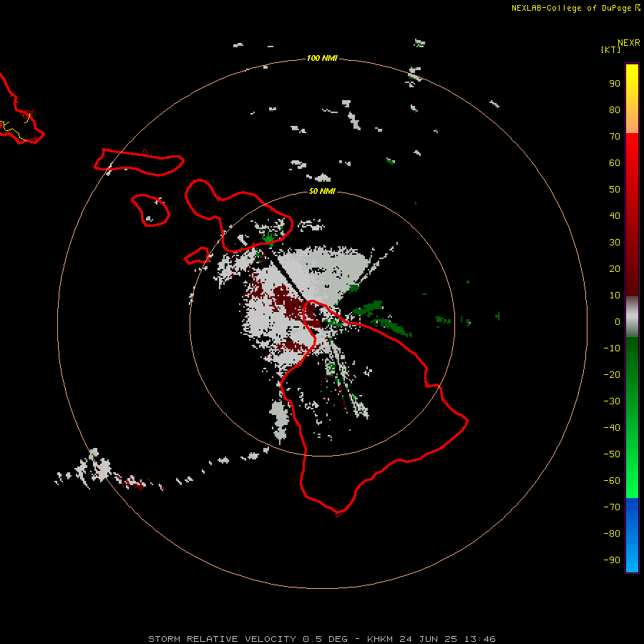The width and height of the screenshot is (644, 644).
Task: Click the [KT] units label
Action: 611,49
